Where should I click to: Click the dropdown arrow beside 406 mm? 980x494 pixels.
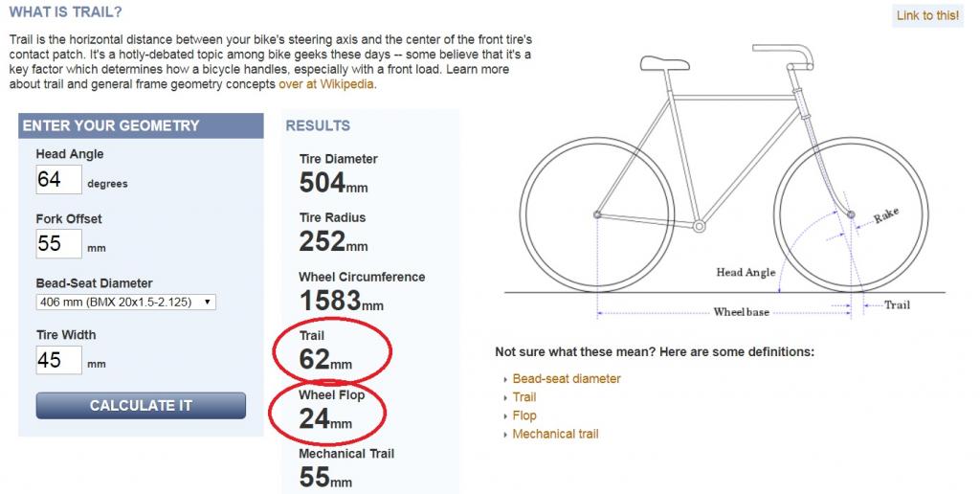(x=208, y=302)
